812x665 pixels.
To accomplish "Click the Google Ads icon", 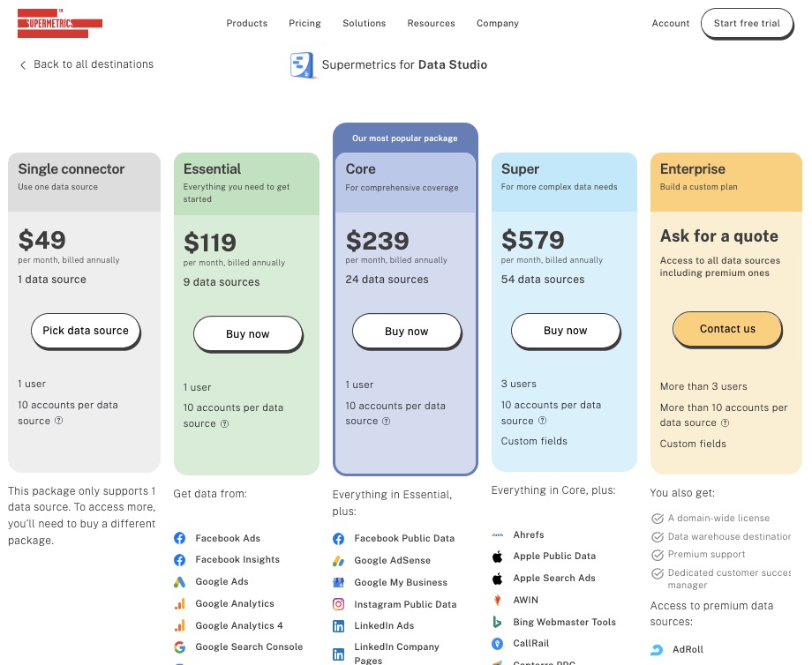I will click(180, 582).
